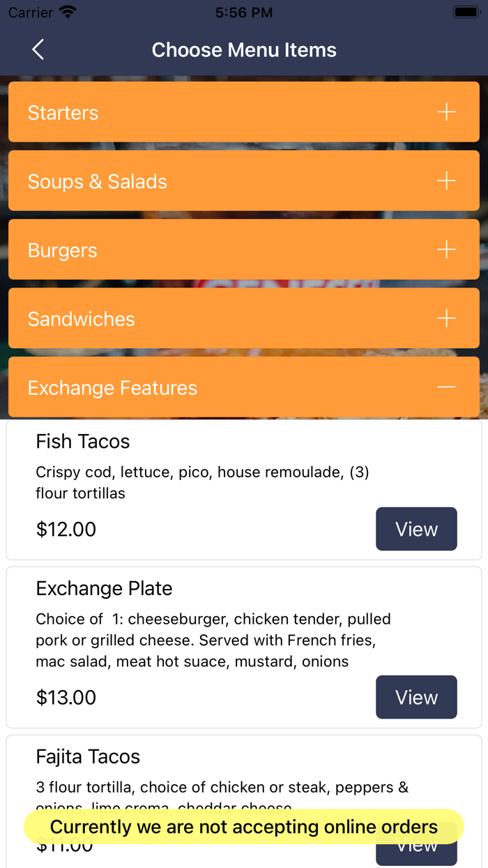
Task: View the Exchange Plate item
Action: point(416,697)
